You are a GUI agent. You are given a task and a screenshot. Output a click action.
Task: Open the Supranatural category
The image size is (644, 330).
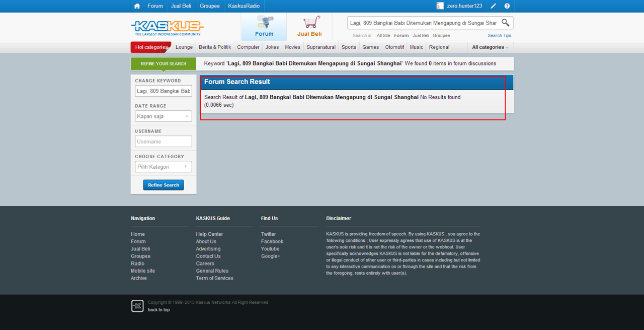click(321, 47)
